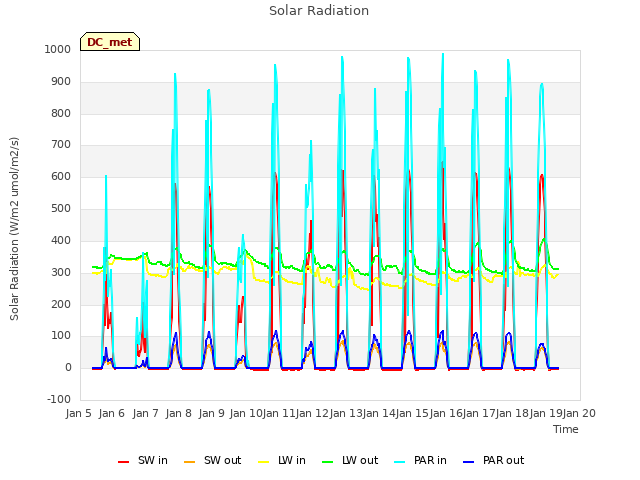Click the SW in red legend swatch

[123, 462]
